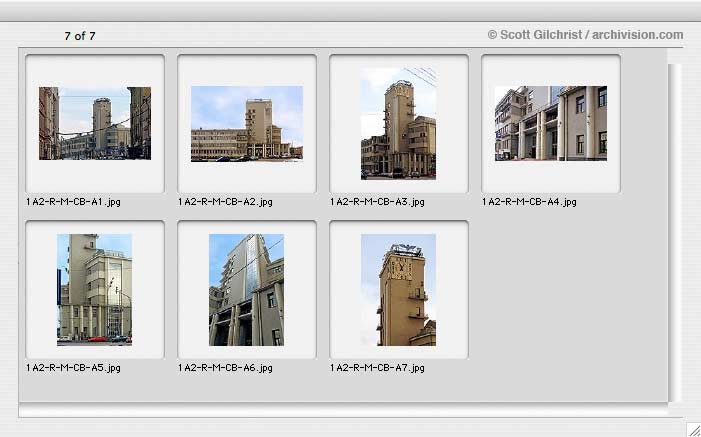Open the tower photo 1A2-R-M-CB-A3.jpg thumbnail
This screenshot has width=701, height=437.
click(398, 123)
